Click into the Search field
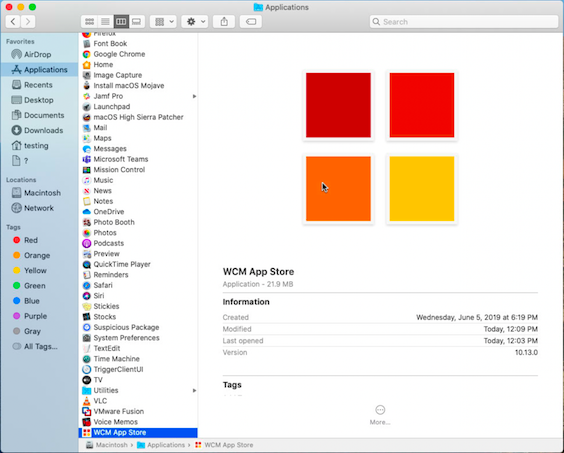Image resolution: width=564 pixels, height=453 pixels. (464, 22)
